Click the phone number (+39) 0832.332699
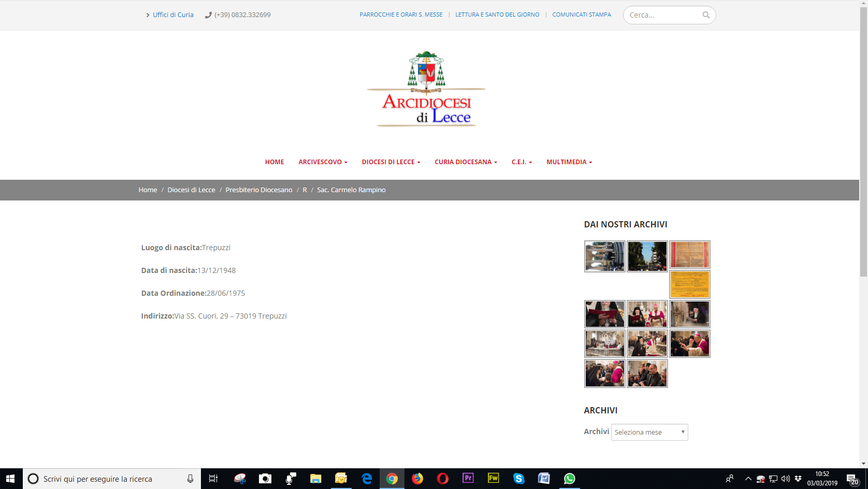Viewport: 868px width, 489px height. [242, 15]
